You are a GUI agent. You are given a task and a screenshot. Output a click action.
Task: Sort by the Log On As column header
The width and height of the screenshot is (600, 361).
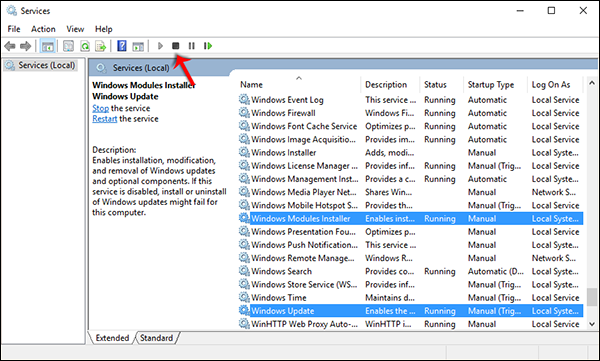tap(555, 84)
